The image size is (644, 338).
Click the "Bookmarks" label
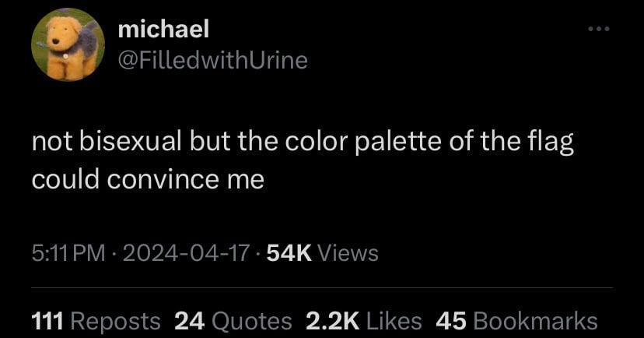pyautogui.click(x=534, y=321)
